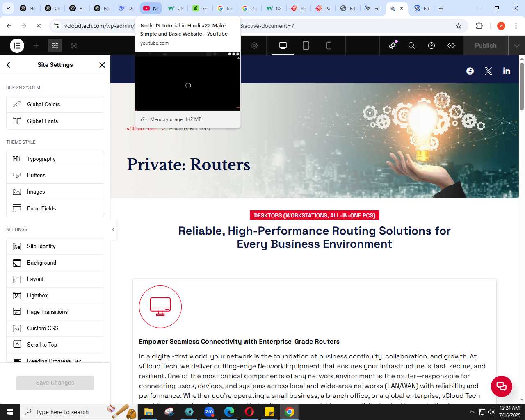Bookmark this page star icon
This screenshot has height=420, width=525.
pyautogui.click(x=459, y=26)
